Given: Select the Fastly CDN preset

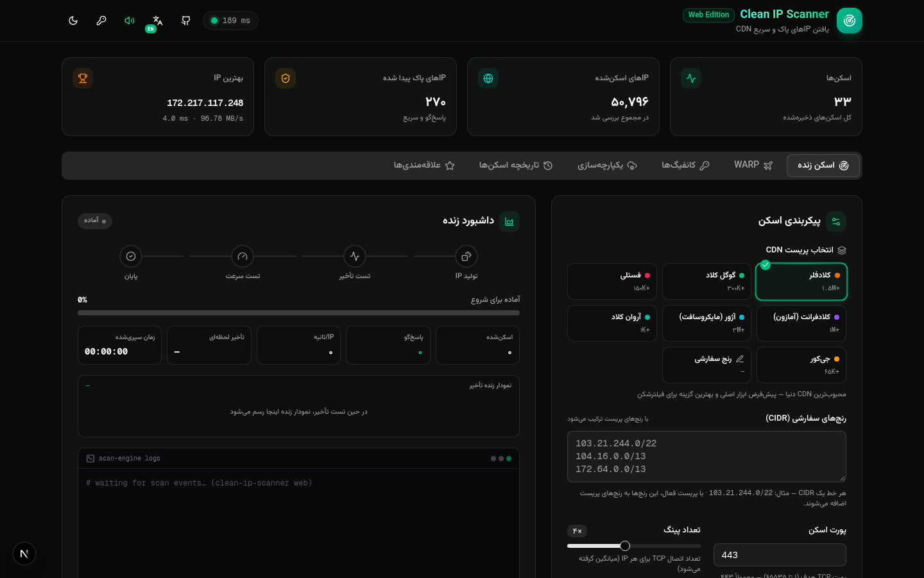Looking at the screenshot, I should 612,281.
